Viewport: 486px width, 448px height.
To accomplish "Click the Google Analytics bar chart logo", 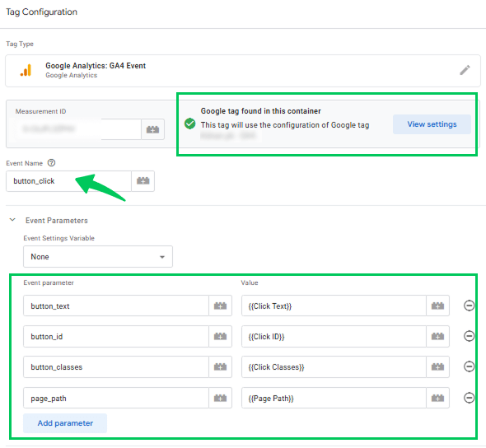I will coord(26,70).
